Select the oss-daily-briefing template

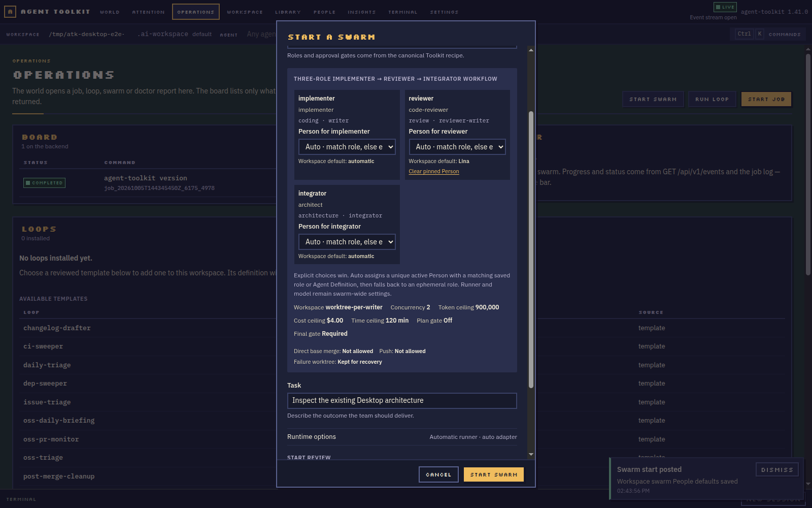coord(59,421)
